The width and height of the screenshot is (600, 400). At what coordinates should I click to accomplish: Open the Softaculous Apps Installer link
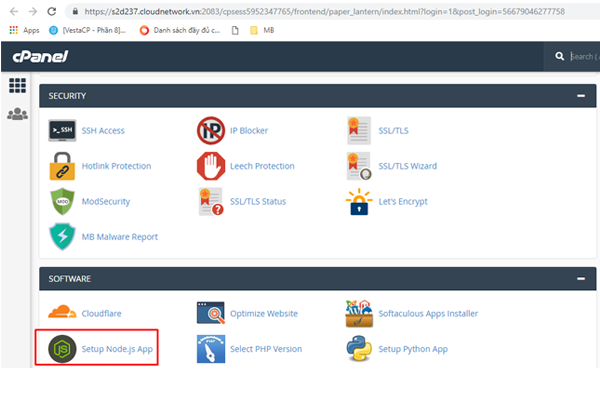pos(428,313)
